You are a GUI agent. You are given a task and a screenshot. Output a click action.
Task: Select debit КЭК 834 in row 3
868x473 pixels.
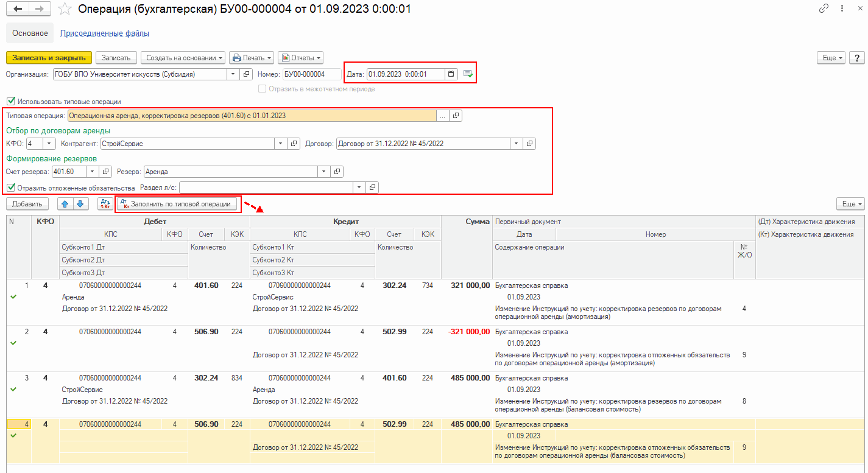click(236, 378)
